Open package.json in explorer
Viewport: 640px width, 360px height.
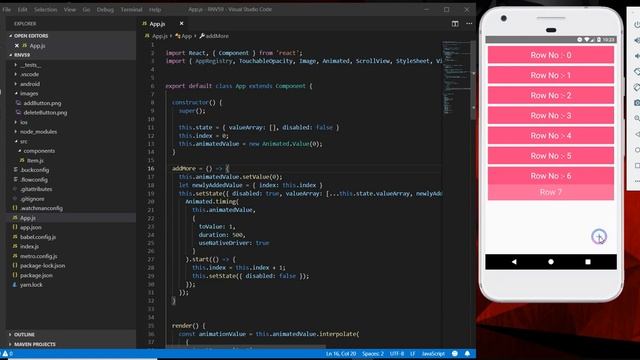(36, 276)
